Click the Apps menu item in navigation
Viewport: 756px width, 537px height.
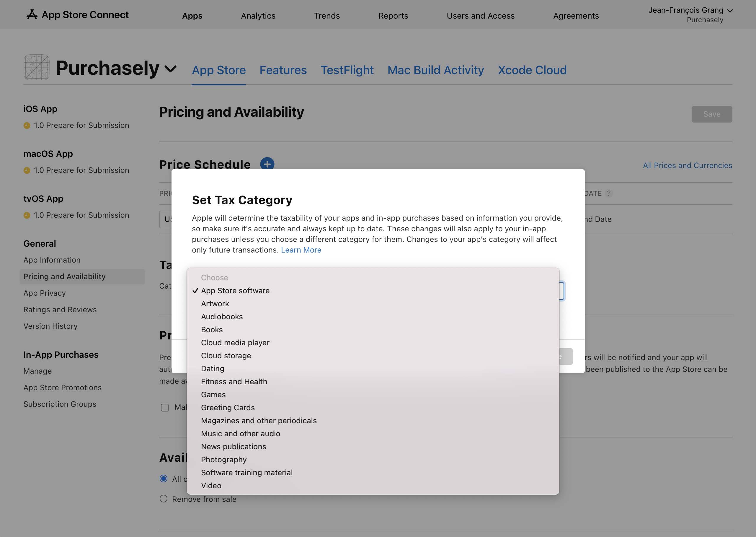tap(192, 16)
